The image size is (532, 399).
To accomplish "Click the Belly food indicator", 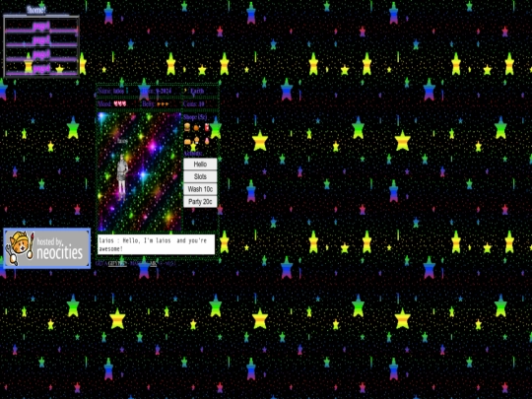I will [x=163, y=104].
